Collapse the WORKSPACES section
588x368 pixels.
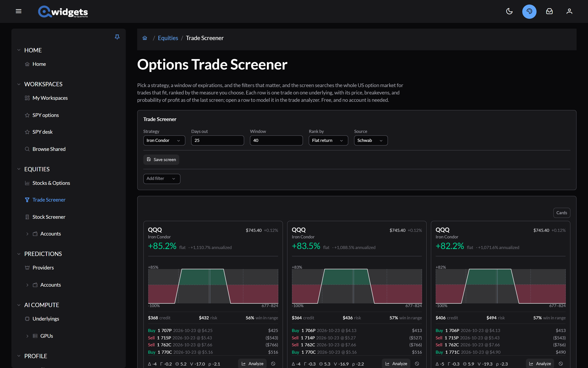pos(19,84)
